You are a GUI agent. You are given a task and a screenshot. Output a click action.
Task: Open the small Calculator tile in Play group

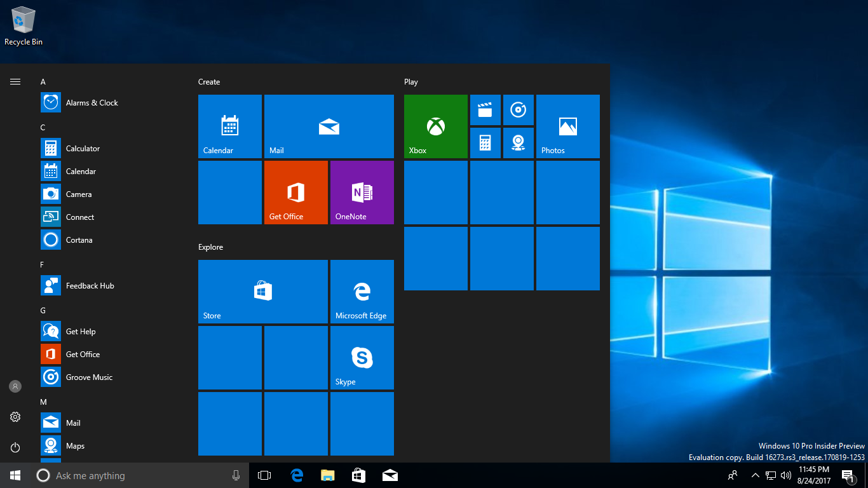tap(485, 143)
